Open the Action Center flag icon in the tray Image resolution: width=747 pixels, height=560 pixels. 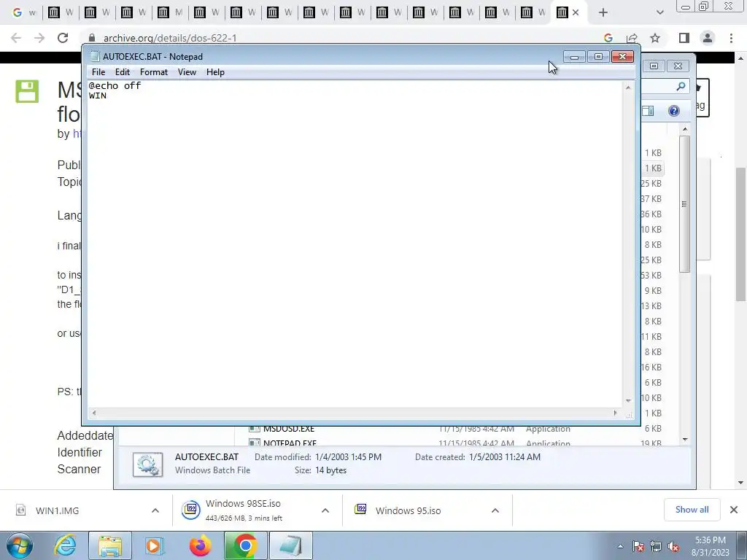coord(638,546)
